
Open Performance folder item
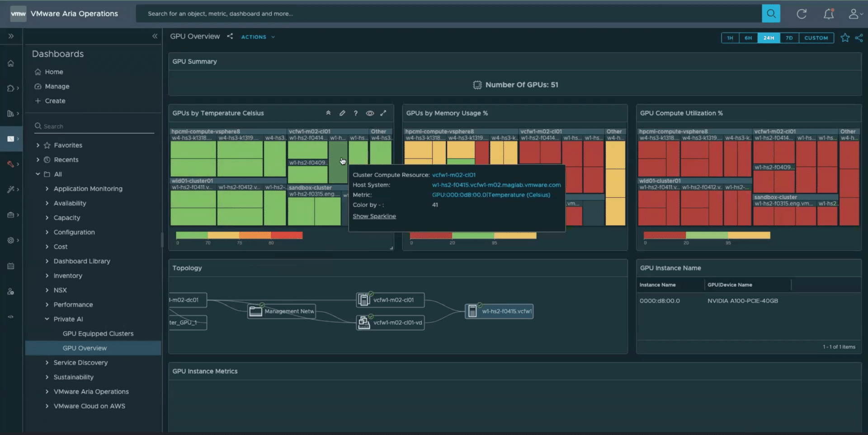coord(73,304)
